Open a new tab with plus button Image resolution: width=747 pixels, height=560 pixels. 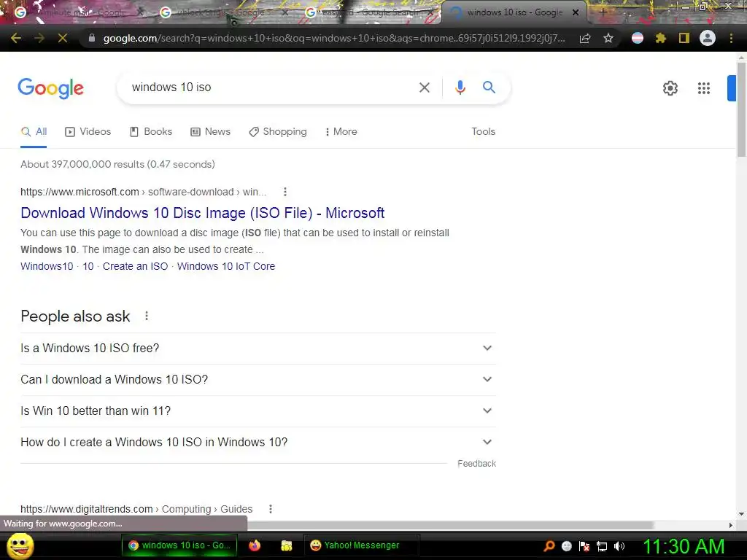pyautogui.click(x=602, y=13)
